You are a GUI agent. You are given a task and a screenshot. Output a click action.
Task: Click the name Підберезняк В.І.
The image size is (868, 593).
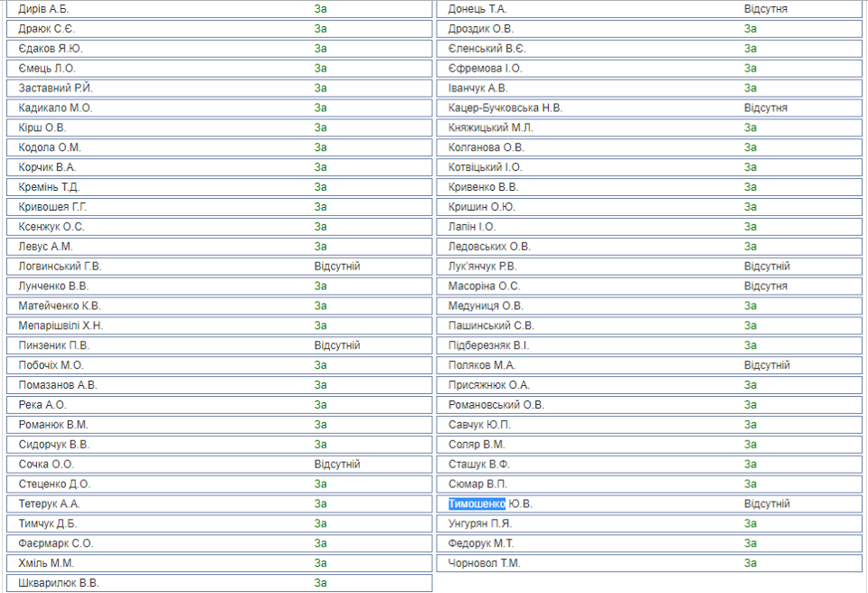[x=488, y=345]
